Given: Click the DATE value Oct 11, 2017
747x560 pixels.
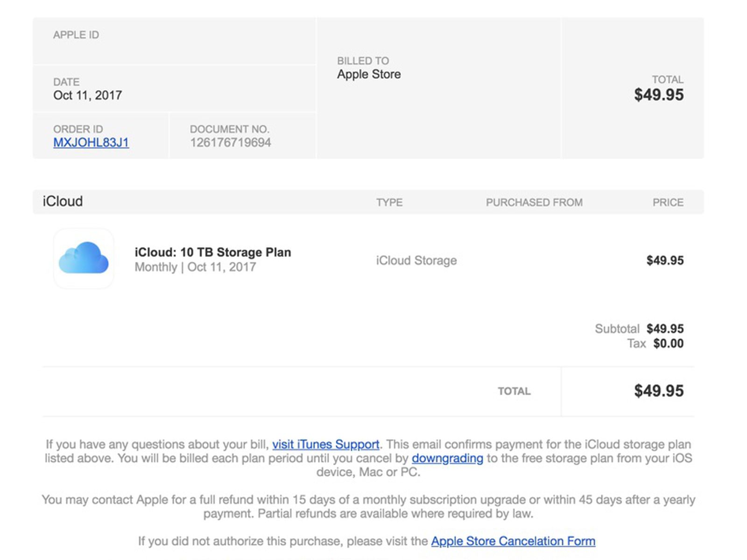Looking at the screenshot, I should pos(87,95).
